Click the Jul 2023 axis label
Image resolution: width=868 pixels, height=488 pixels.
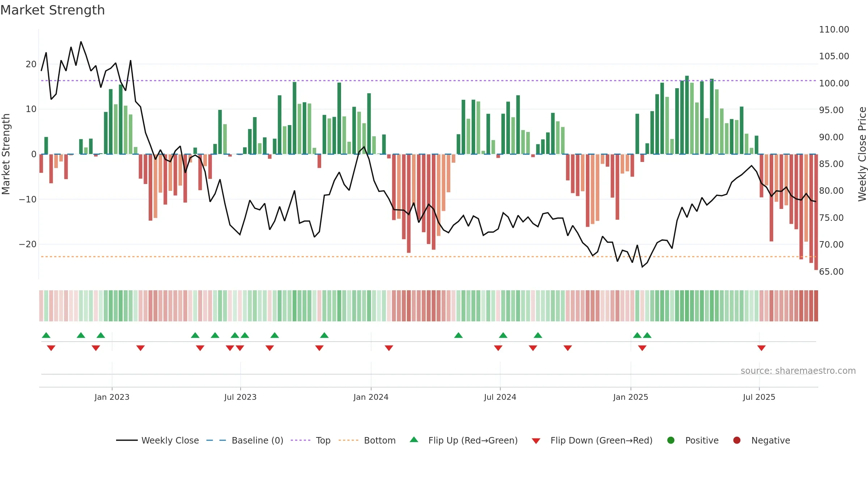[x=240, y=397]
